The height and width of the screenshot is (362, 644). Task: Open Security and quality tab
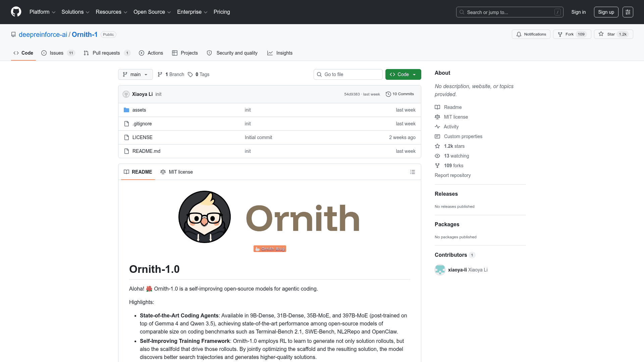coord(232,53)
